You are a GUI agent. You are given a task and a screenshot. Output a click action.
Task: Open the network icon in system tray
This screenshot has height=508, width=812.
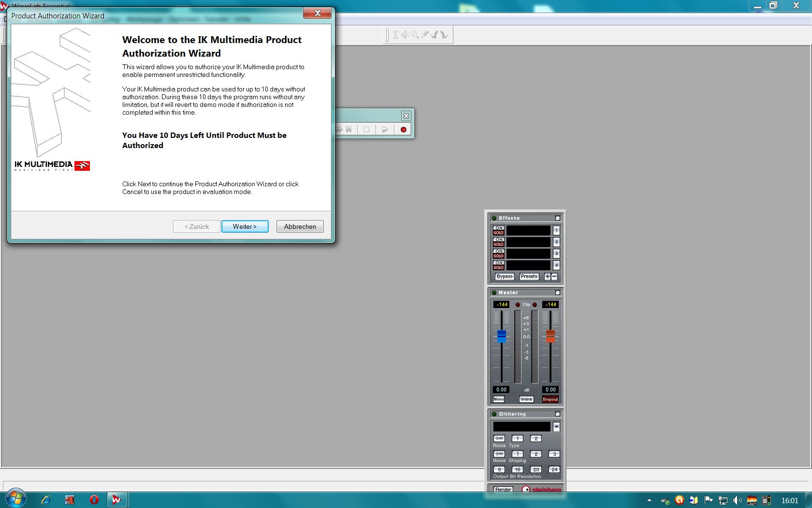click(x=723, y=500)
